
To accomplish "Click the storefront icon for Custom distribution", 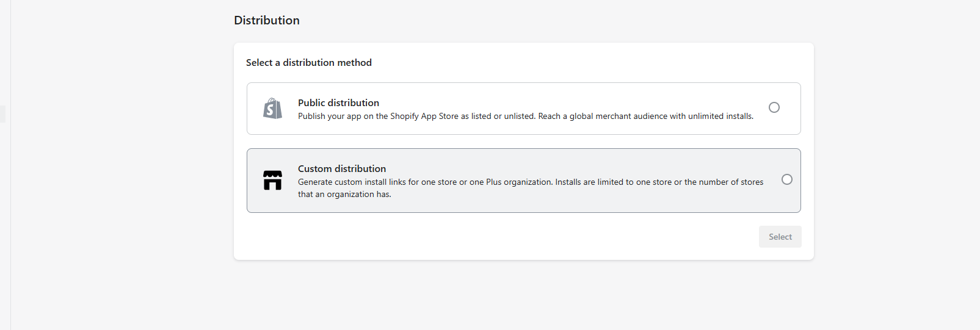I will point(272,181).
